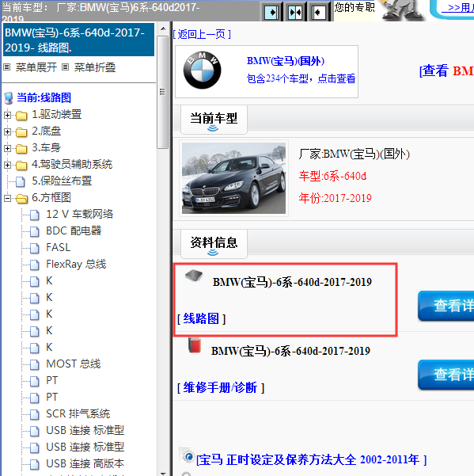Select the 资料信息 tab
This screenshot has height=476, width=474.
[x=214, y=244]
